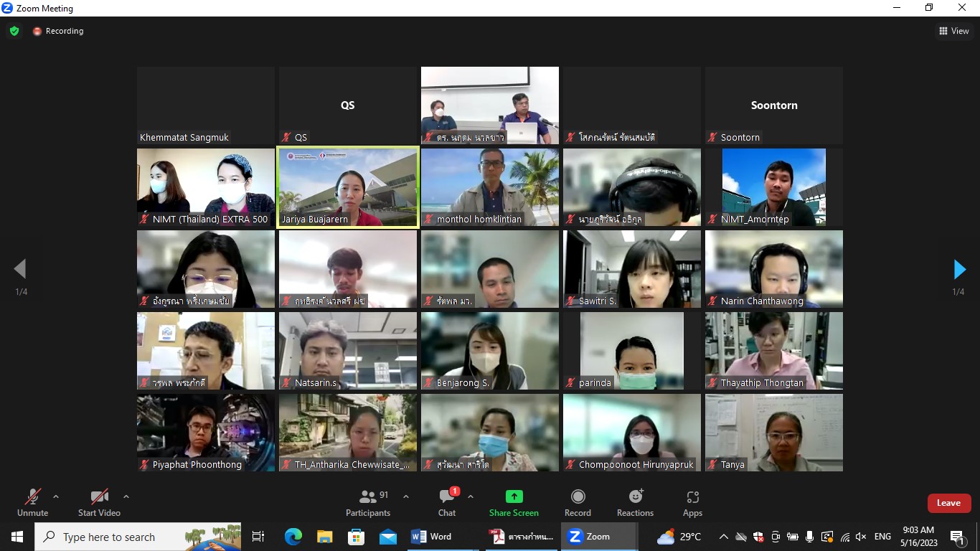Expand options arrow next to Participants
This screenshot has height=551, width=980.
(x=406, y=496)
